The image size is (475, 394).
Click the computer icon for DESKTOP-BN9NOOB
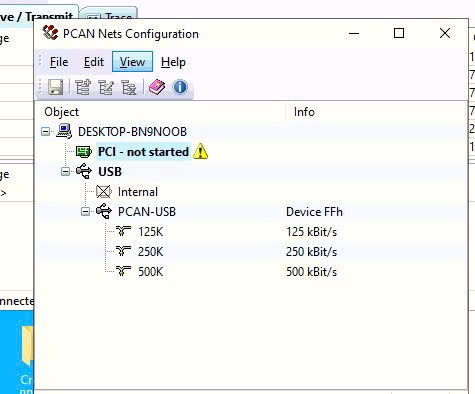click(64, 131)
